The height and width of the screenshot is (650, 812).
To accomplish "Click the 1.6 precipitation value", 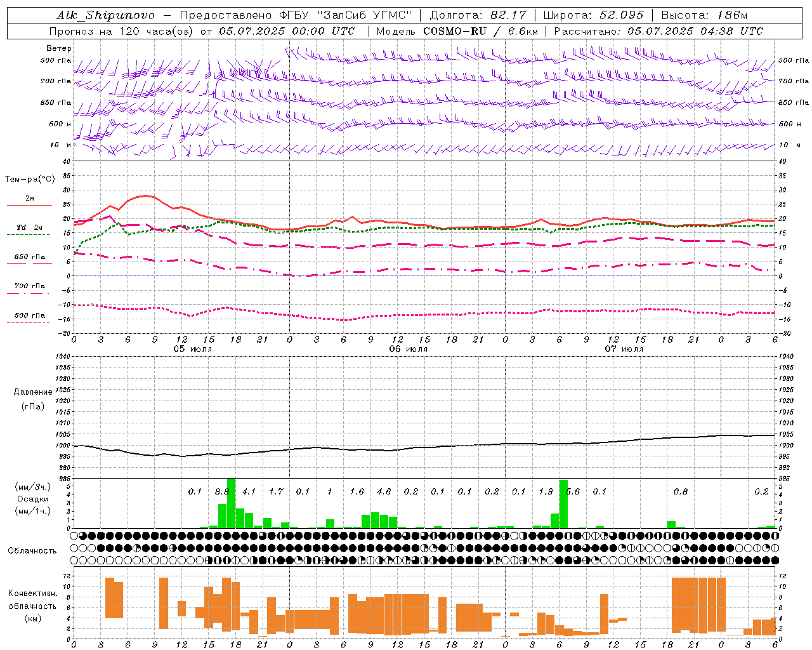I will (357, 492).
